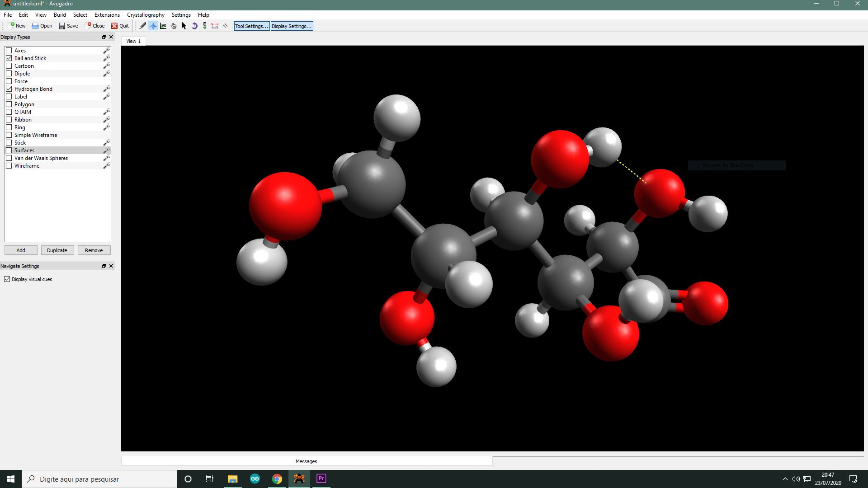Screen dimensions: 868x488
Task: Select the Auto Rotate tool
Action: (x=194, y=26)
